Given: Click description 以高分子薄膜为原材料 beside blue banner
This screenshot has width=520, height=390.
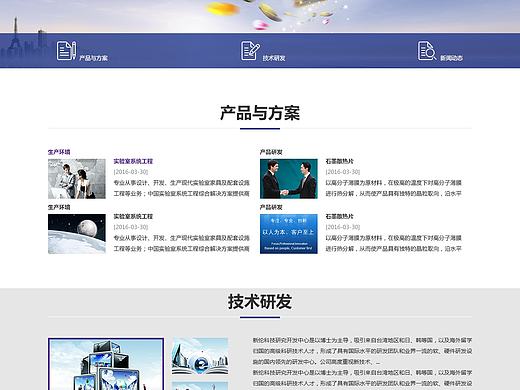Looking at the screenshot, I should tap(393, 243).
